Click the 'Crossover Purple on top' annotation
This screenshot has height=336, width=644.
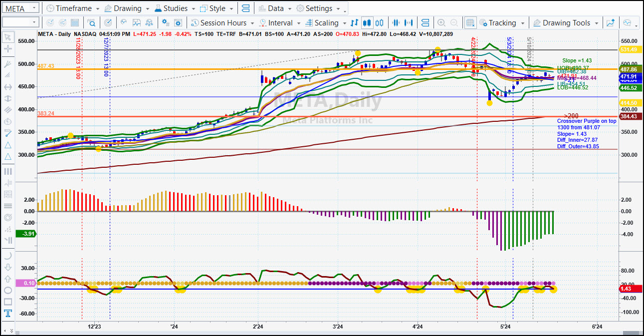pyautogui.click(x=587, y=121)
